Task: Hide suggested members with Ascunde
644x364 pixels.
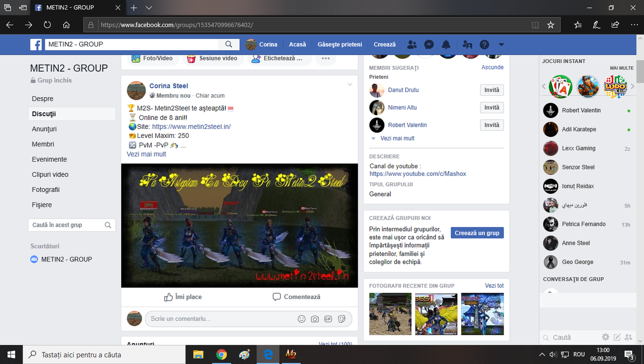Action: click(493, 67)
